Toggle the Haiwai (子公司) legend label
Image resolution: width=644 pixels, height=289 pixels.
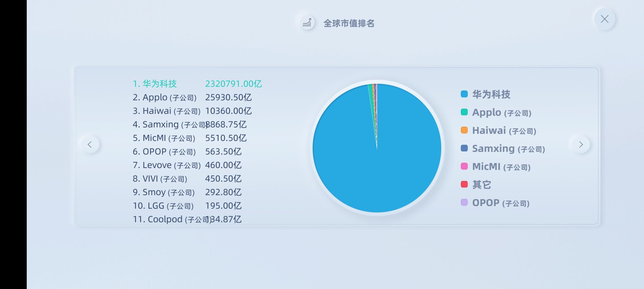tap(504, 131)
